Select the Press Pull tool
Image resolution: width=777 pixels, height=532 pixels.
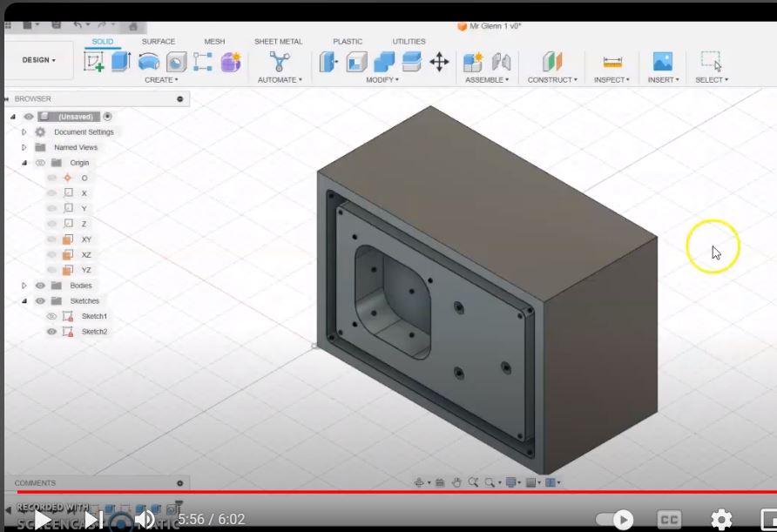click(x=328, y=62)
